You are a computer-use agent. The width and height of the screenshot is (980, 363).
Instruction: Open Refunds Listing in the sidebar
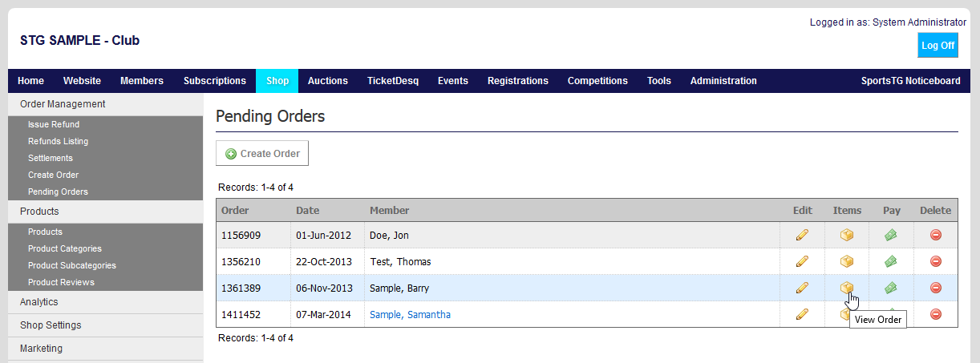[x=58, y=142]
